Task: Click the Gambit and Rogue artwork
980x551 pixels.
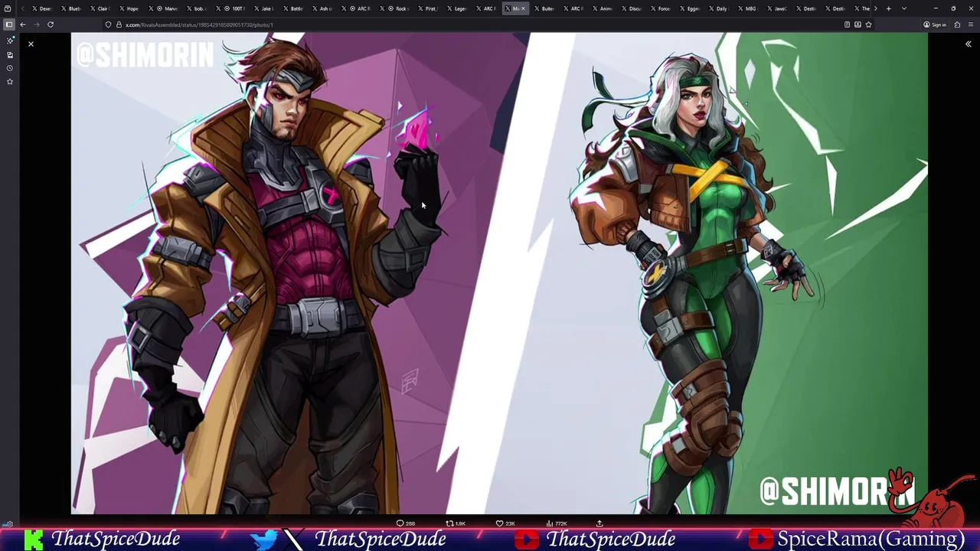Action: (499, 273)
